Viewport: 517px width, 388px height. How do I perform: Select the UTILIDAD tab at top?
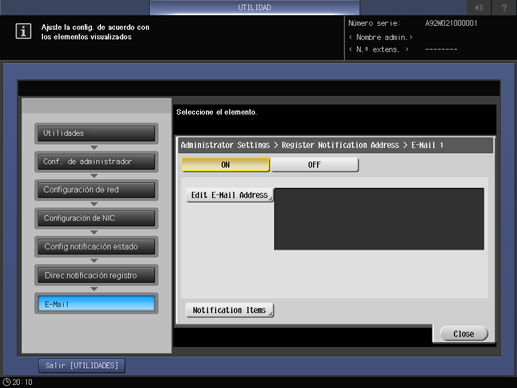tap(254, 7)
